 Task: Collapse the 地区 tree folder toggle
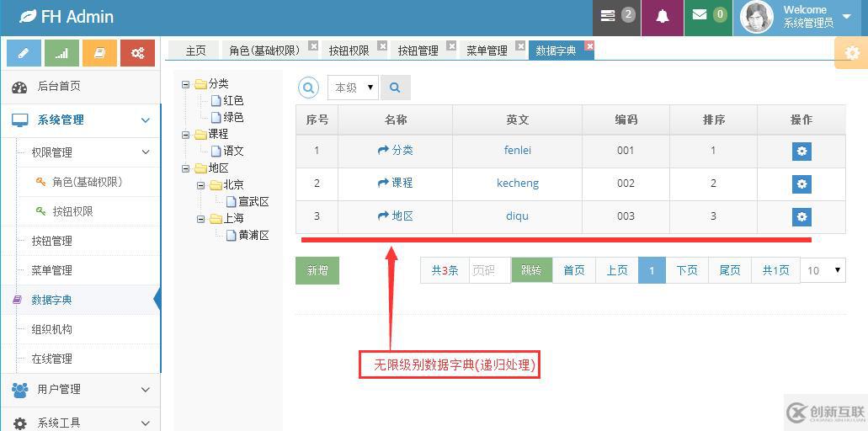click(x=185, y=168)
